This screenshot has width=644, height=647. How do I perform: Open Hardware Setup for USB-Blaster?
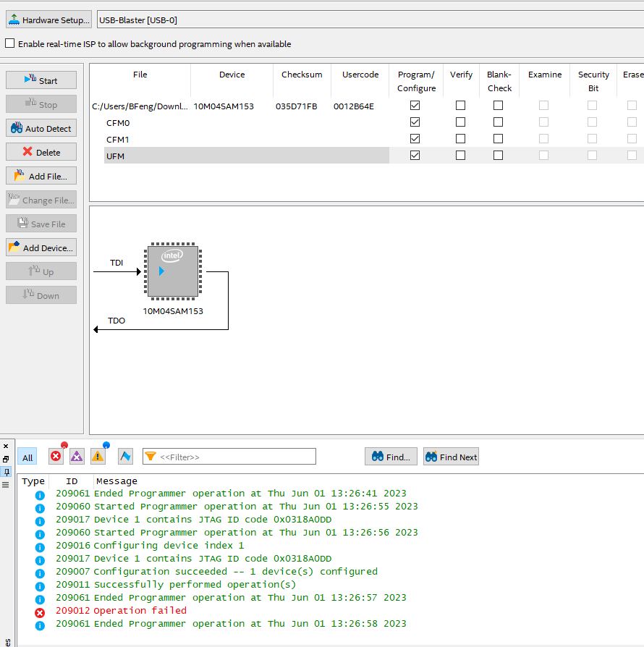(49, 20)
